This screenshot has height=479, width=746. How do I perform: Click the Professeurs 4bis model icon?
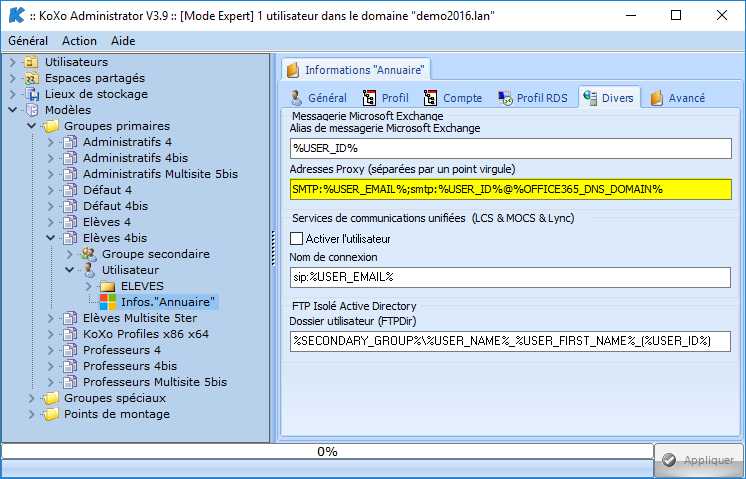pos(70,366)
